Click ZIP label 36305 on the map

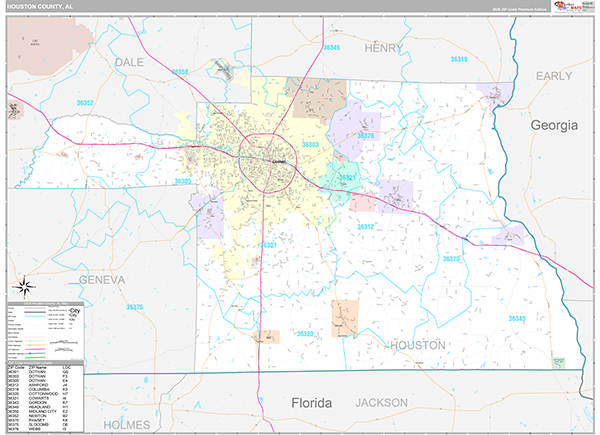tap(183, 181)
